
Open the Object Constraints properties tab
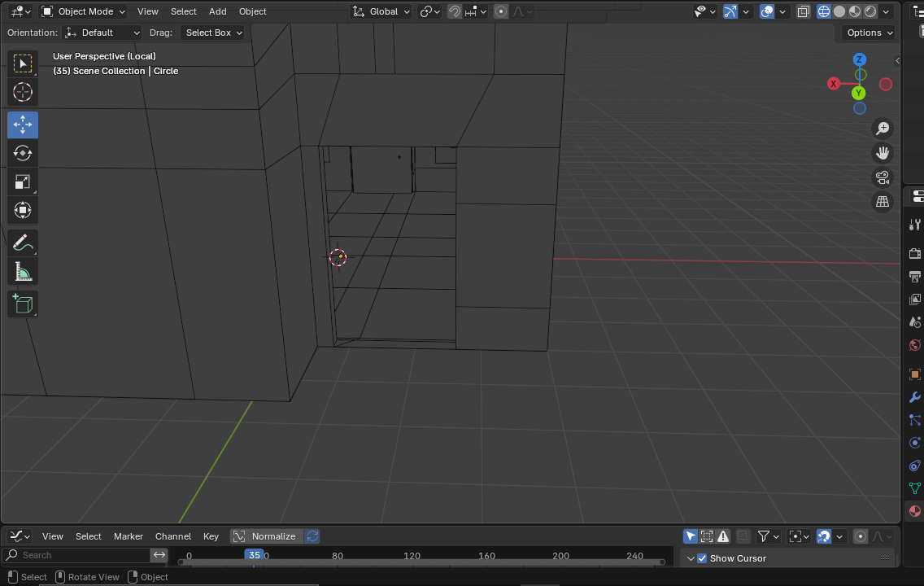coord(914,466)
